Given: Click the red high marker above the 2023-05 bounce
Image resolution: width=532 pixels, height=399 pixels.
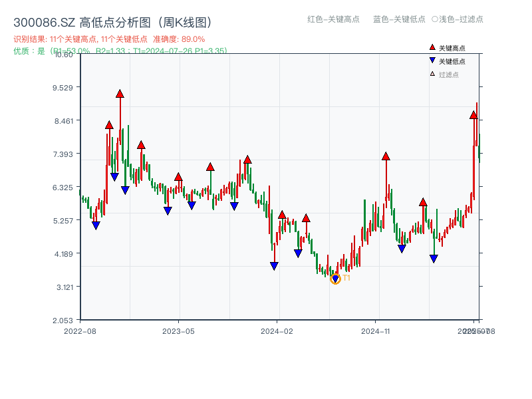Looking at the screenshot, I should [178, 177].
